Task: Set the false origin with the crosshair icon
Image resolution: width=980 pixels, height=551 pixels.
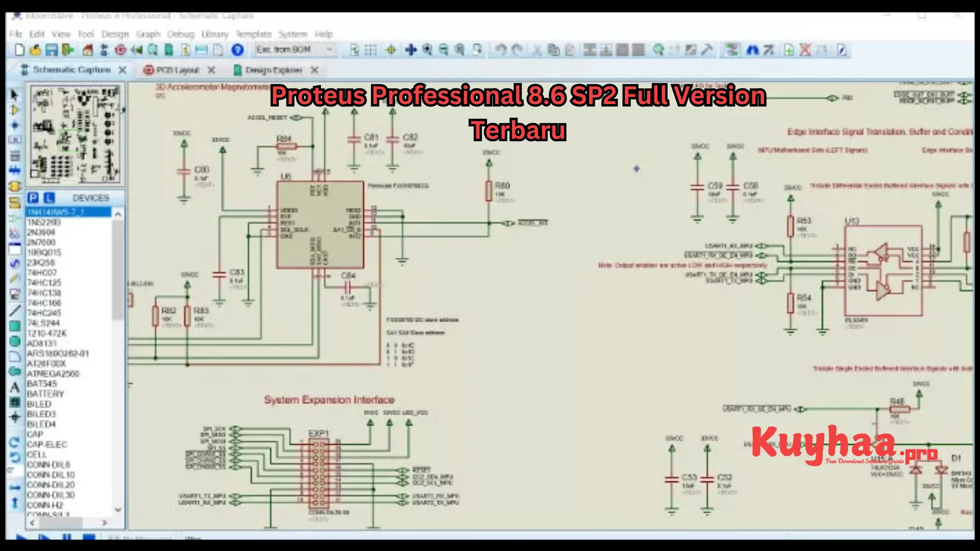Action: 391,50
